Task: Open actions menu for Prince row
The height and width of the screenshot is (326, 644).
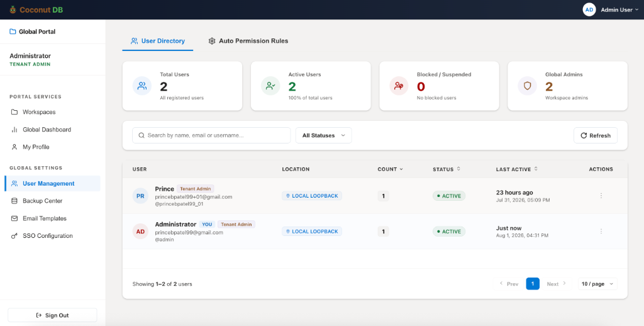Action: point(601,196)
